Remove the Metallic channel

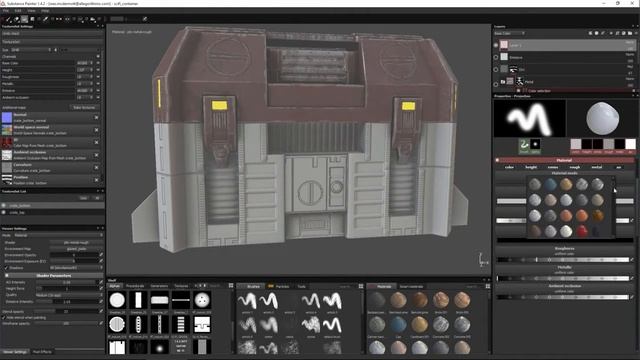98,84
